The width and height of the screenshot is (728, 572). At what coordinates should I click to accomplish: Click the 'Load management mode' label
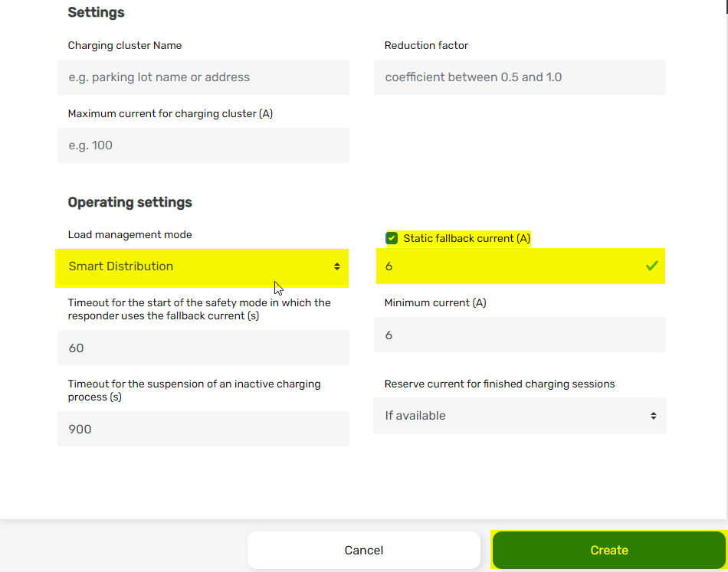click(130, 234)
